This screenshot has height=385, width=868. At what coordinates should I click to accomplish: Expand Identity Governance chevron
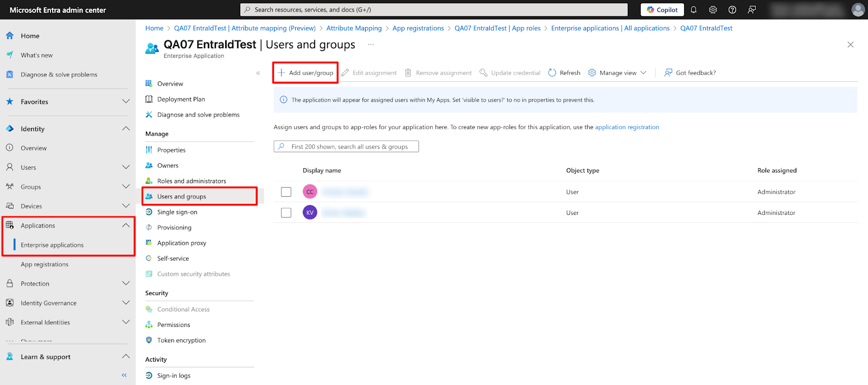[x=126, y=303]
